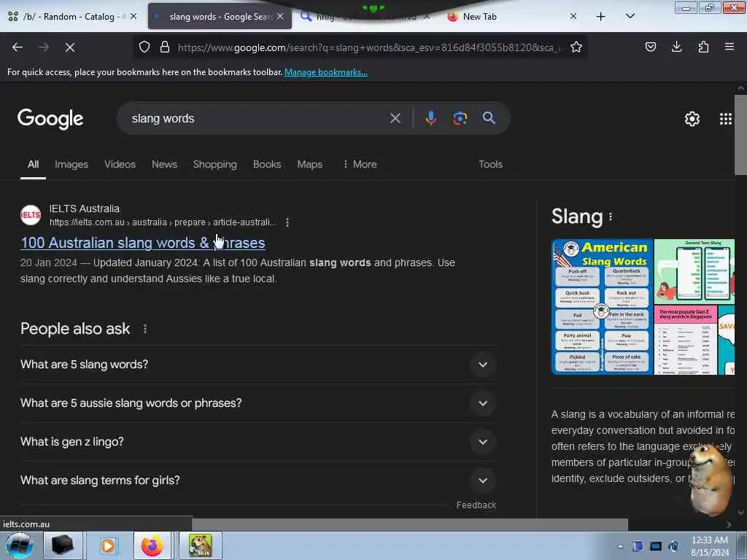Click the padlock site info icon
Viewport: 747px width, 560px height.
(x=165, y=47)
